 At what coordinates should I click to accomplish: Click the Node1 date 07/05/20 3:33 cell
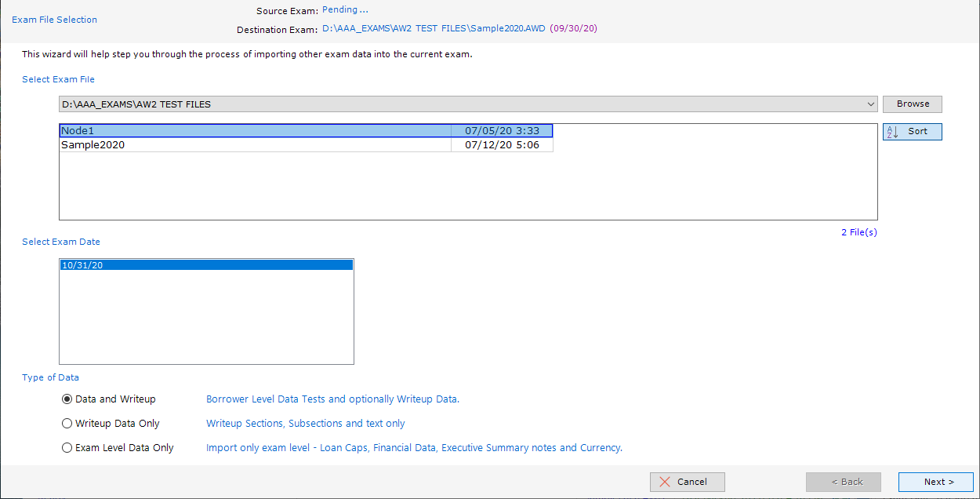coord(502,131)
